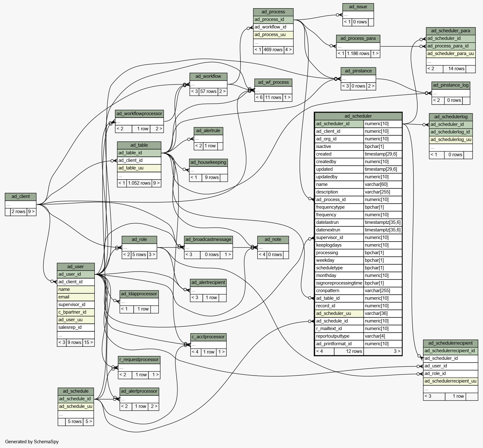Select email column in ad_user
Image resolution: width=483 pixels, height=448 pixels.
[75, 297]
